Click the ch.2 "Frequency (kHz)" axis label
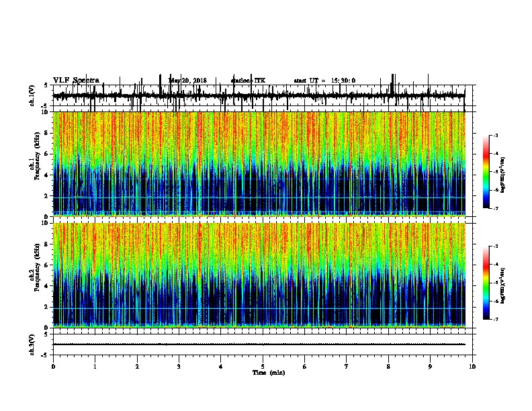This screenshot has width=532, height=411. coord(37,267)
